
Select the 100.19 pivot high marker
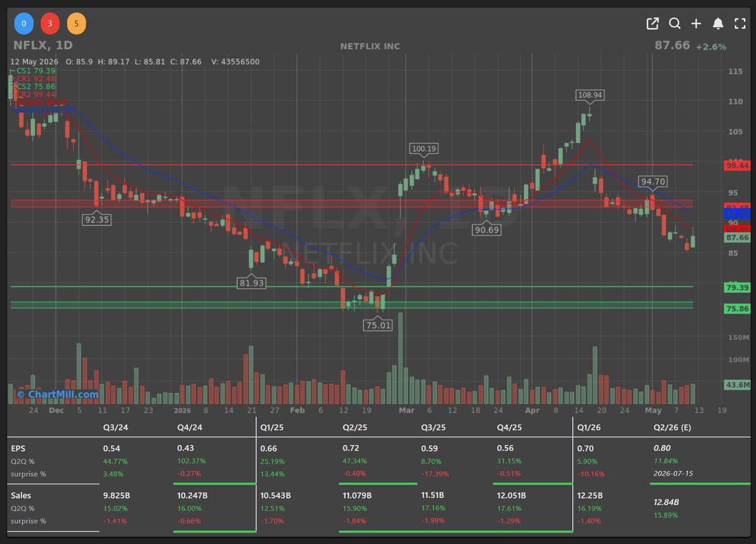pos(423,149)
